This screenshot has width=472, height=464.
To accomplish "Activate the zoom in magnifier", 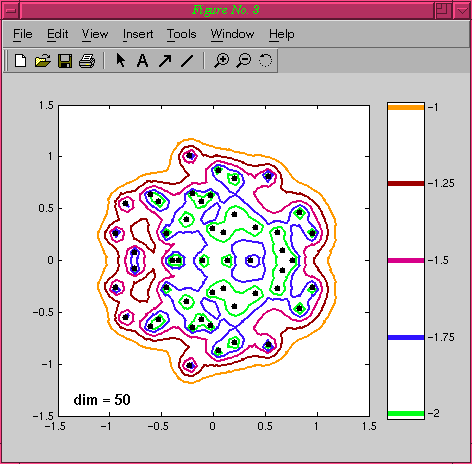I will pyautogui.click(x=221, y=61).
